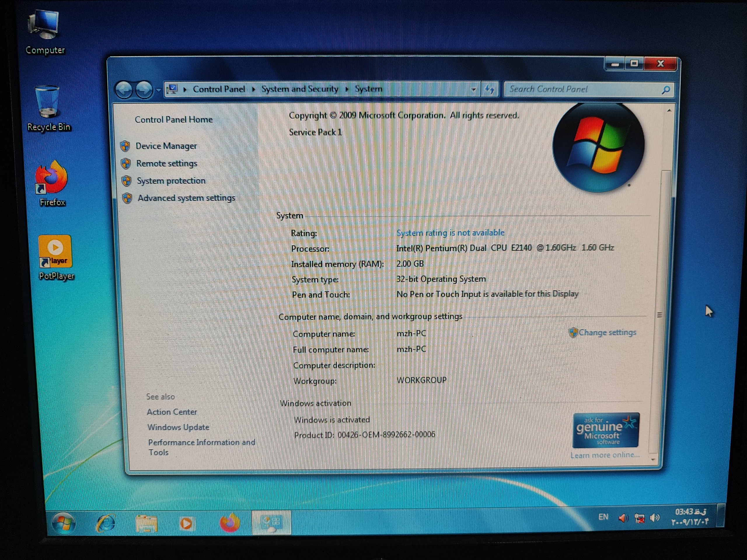Open Advanced system settings
747x560 pixels.
pyautogui.click(x=186, y=198)
